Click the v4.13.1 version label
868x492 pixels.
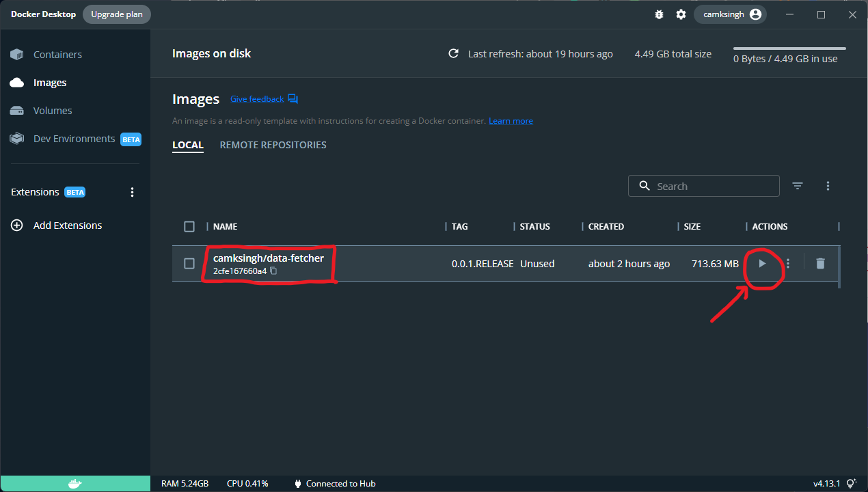pos(827,484)
